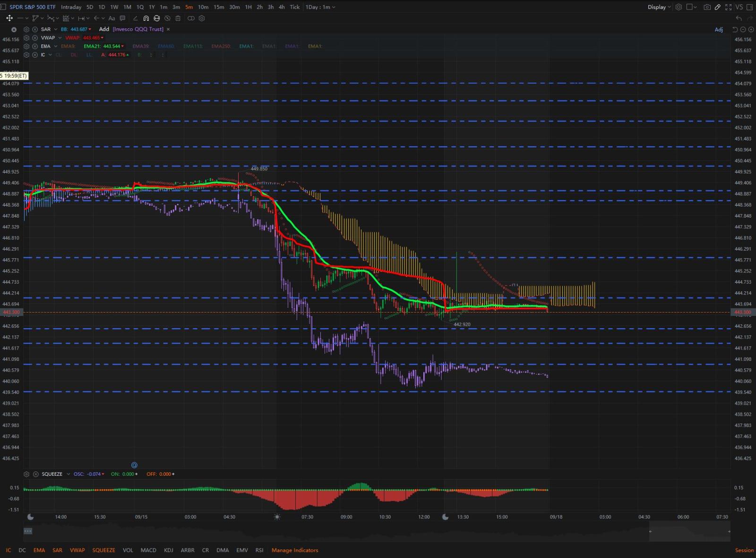The width and height of the screenshot is (756, 558).
Task: Open the chart layout square dropdown
Action: click(x=692, y=7)
